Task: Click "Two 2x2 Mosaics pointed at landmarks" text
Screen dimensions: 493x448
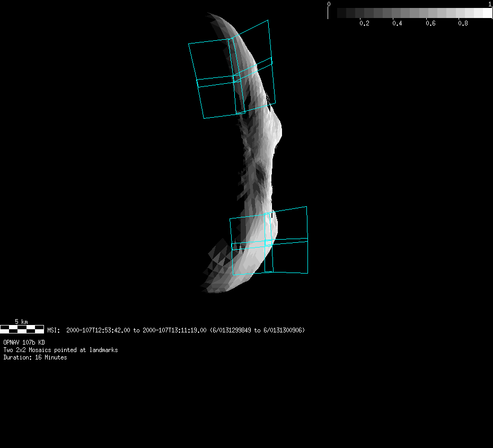Action: [x=60, y=350]
